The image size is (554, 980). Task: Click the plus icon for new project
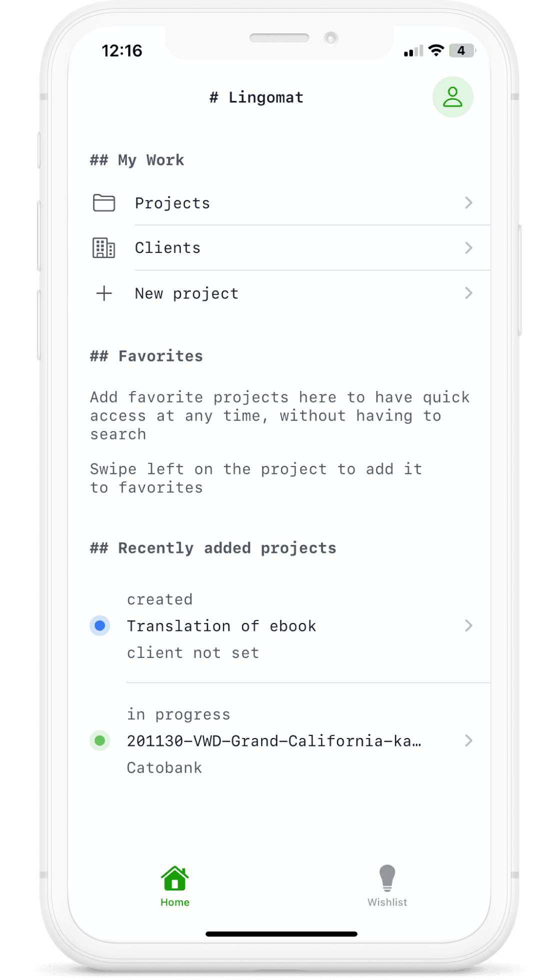(104, 293)
